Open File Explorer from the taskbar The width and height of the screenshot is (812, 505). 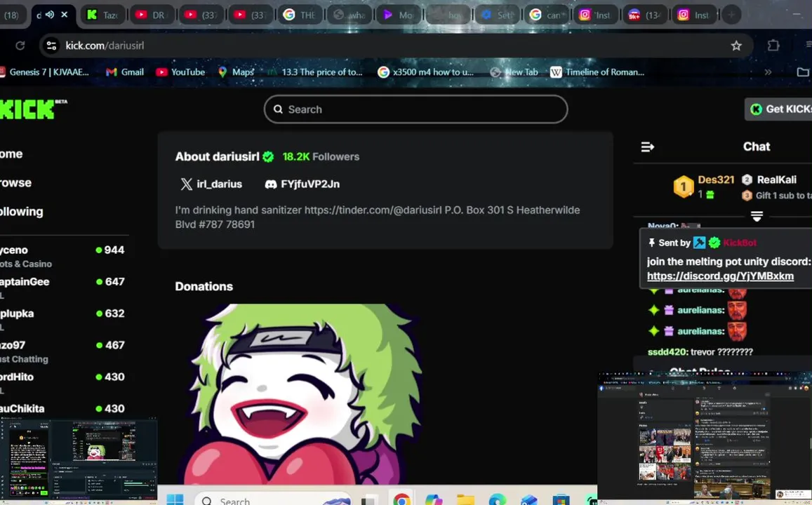click(x=465, y=500)
